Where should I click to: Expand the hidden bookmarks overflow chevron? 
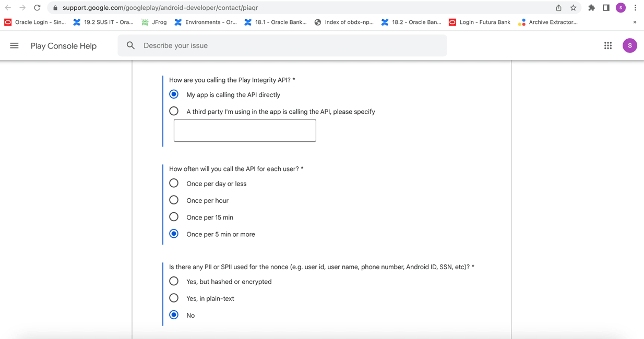tap(635, 22)
